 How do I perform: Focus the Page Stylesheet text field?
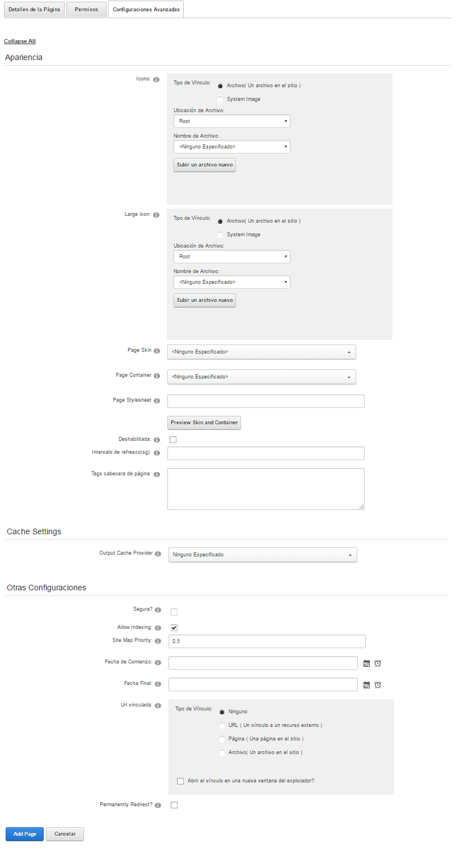pos(266,401)
